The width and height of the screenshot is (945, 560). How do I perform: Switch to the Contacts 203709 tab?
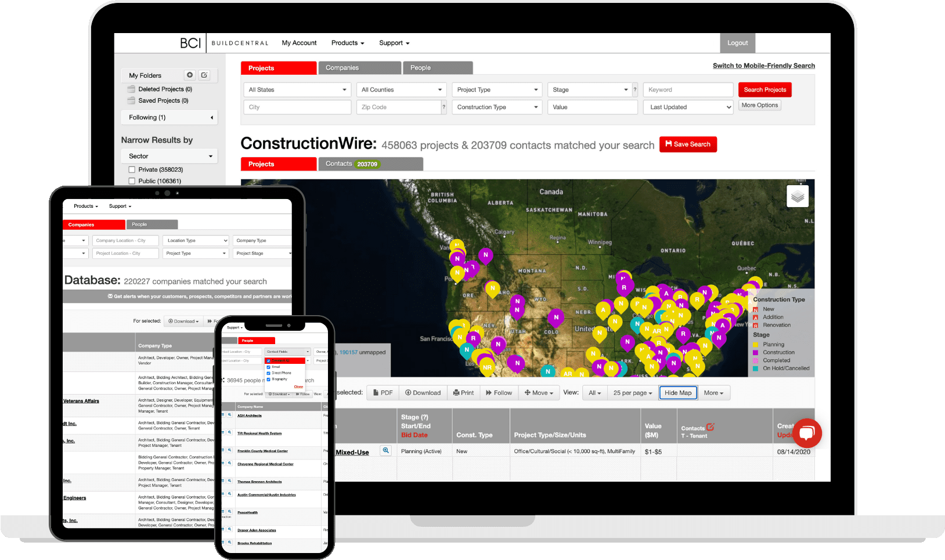tap(370, 164)
